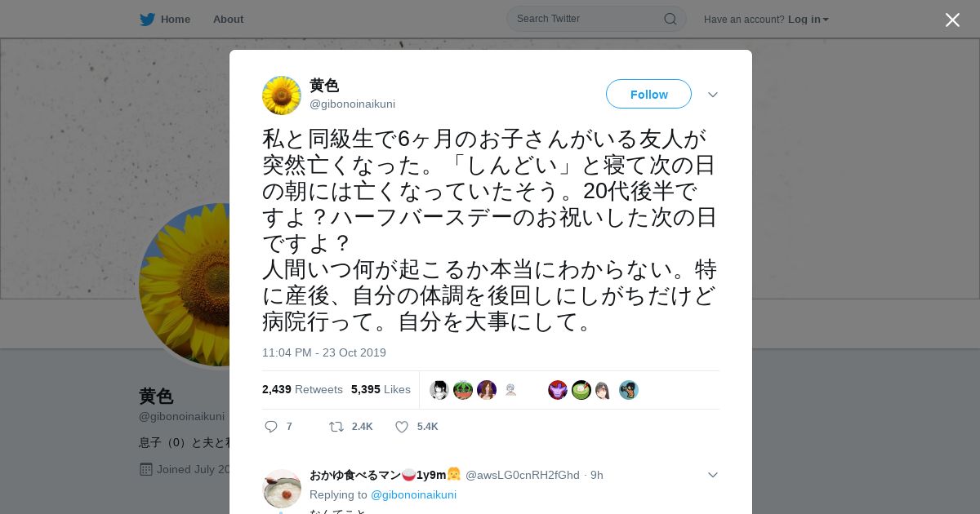View the 5,395 Likes list

(x=381, y=389)
